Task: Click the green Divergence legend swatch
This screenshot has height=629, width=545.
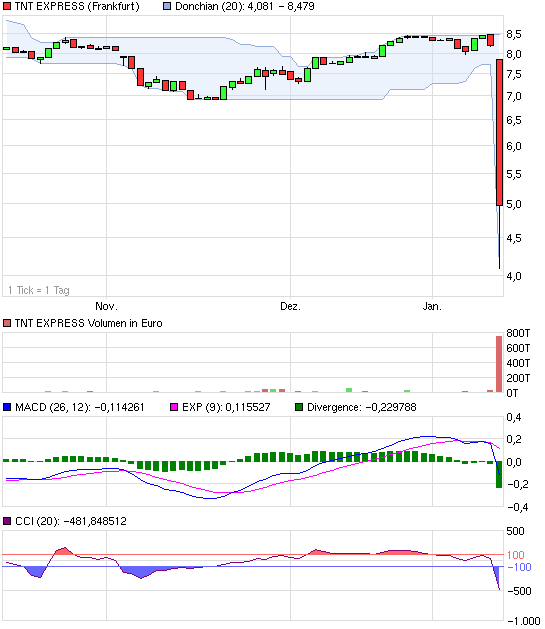Action: point(299,407)
